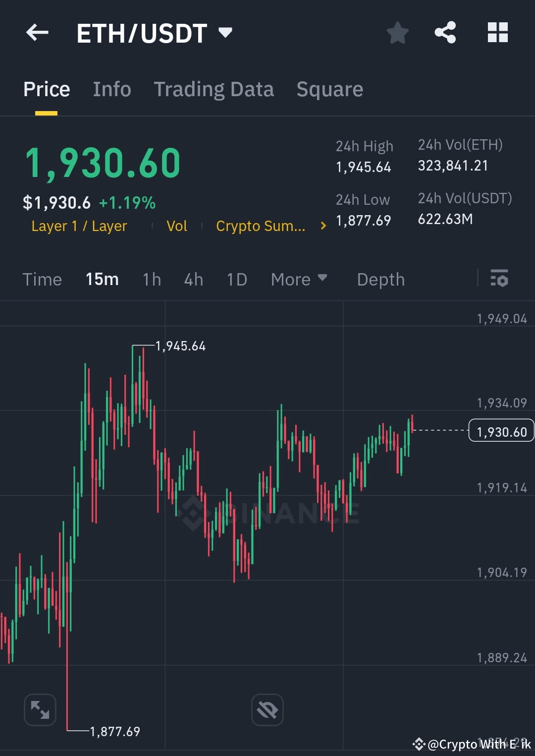535x756 pixels.
Task: Select the 1h timeframe
Action: [x=152, y=279]
